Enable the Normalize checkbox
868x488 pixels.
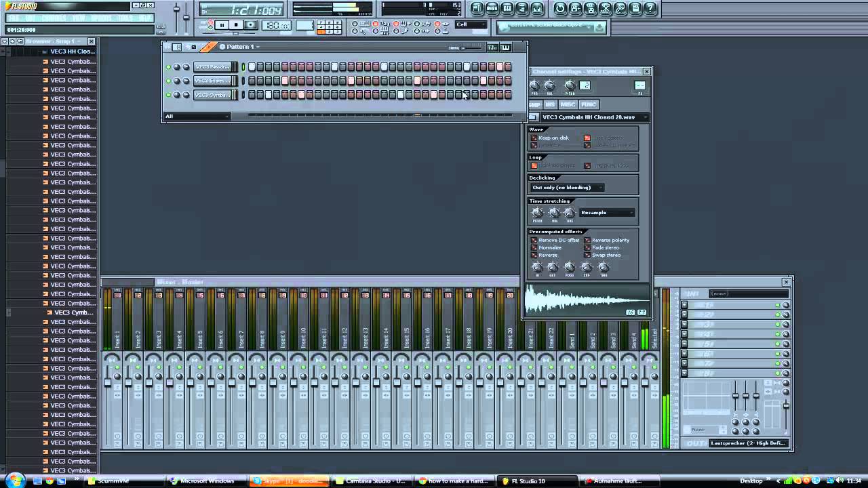[x=534, y=247]
